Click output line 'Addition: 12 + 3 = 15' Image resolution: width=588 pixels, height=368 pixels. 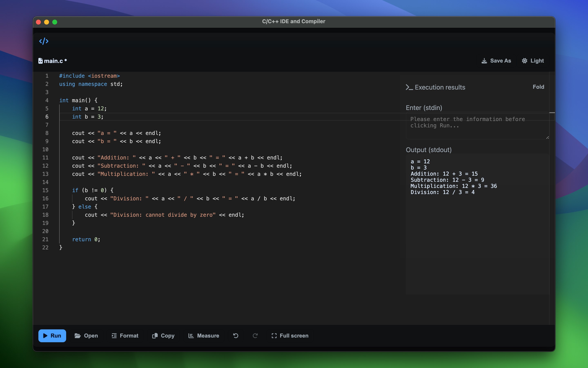pos(444,174)
